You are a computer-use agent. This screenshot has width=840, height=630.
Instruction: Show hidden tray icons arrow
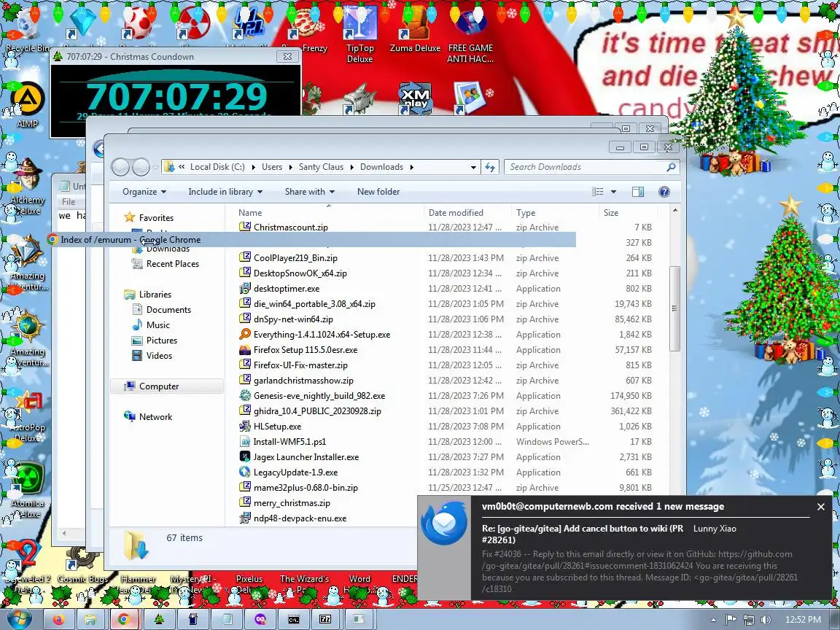[713, 620]
